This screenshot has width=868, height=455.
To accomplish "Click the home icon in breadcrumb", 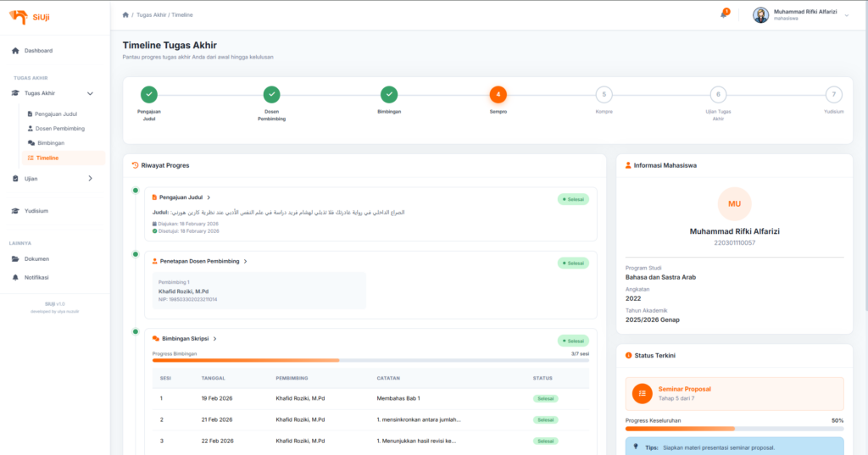I will [x=125, y=15].
